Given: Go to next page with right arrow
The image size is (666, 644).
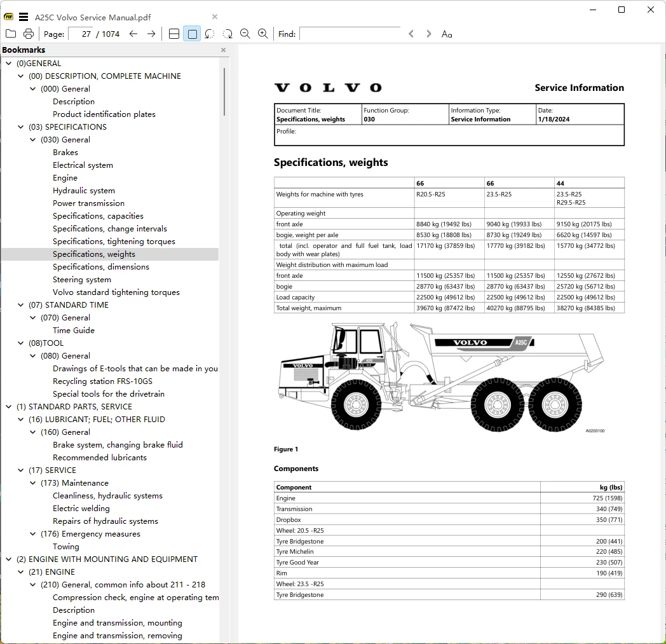Looking at the screenshot, I should click(151, 34).
